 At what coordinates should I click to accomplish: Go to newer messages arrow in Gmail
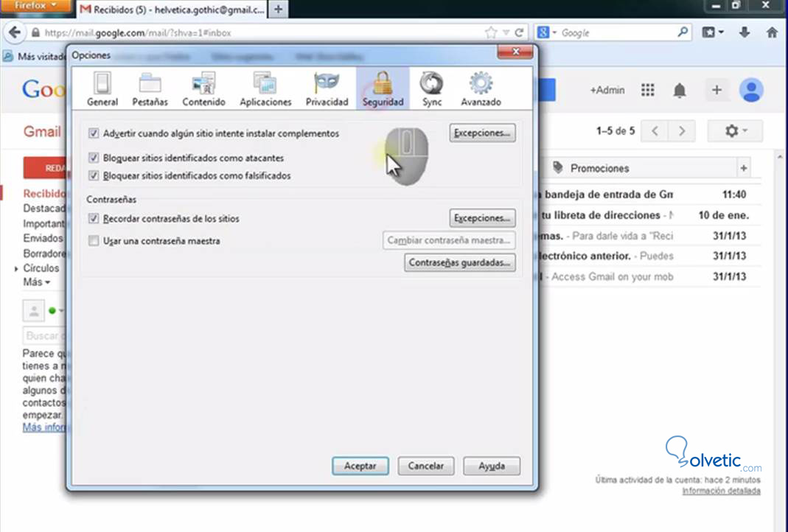click(x=655, y=131)
